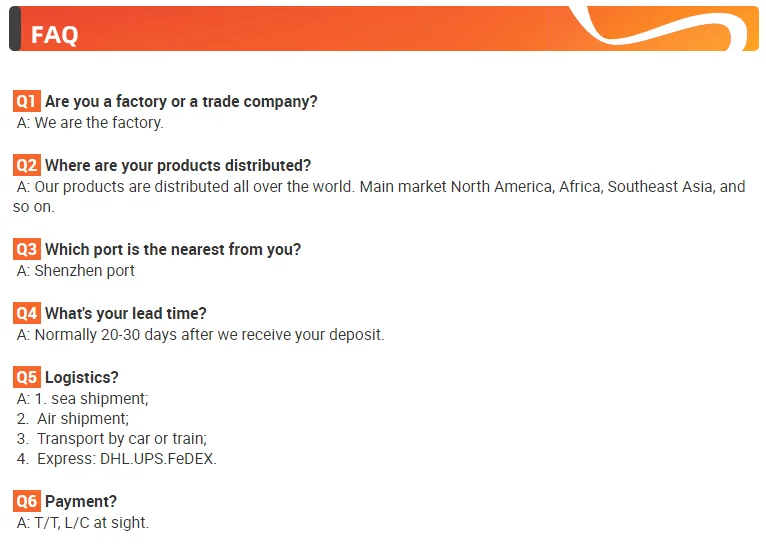Click the 'T/T, L/C at sight.' answer
The image size is (766, 552).
click(x=91, y=523)
